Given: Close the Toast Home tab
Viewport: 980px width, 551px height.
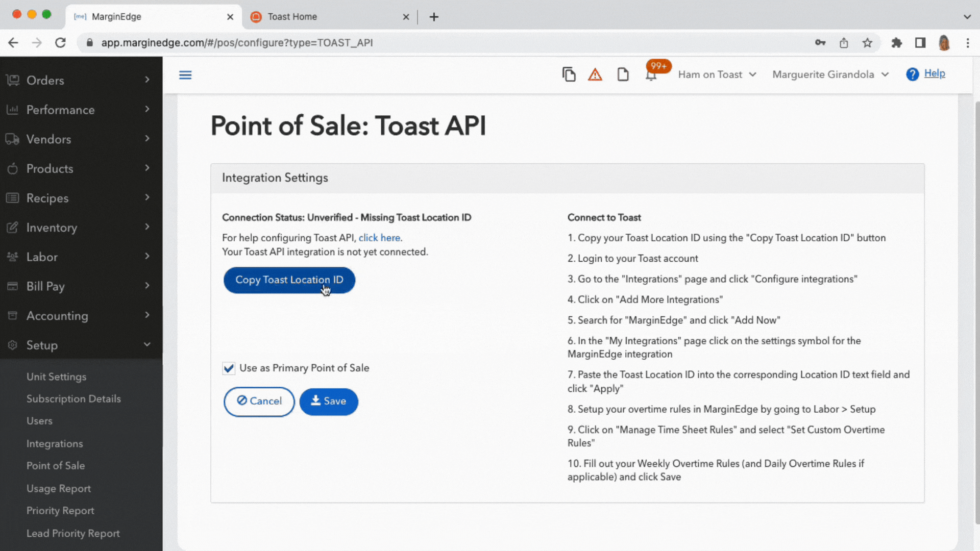Looking at the screenshot, I should click(x=406, y=17).
